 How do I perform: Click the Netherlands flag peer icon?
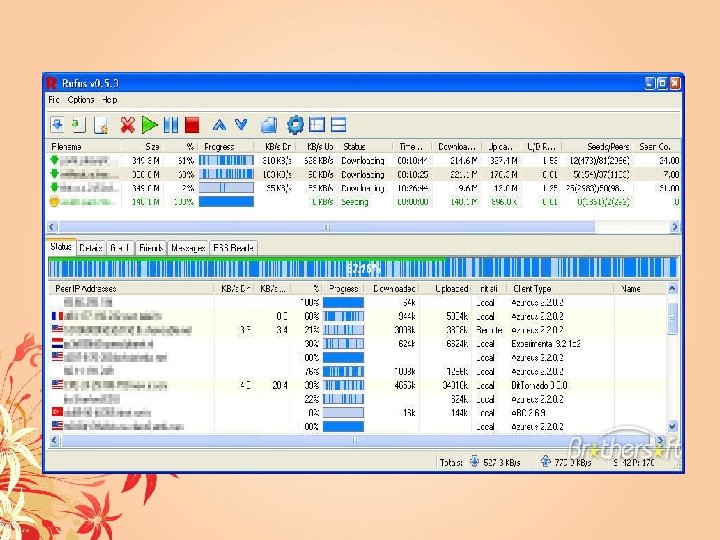click(57, 343)
